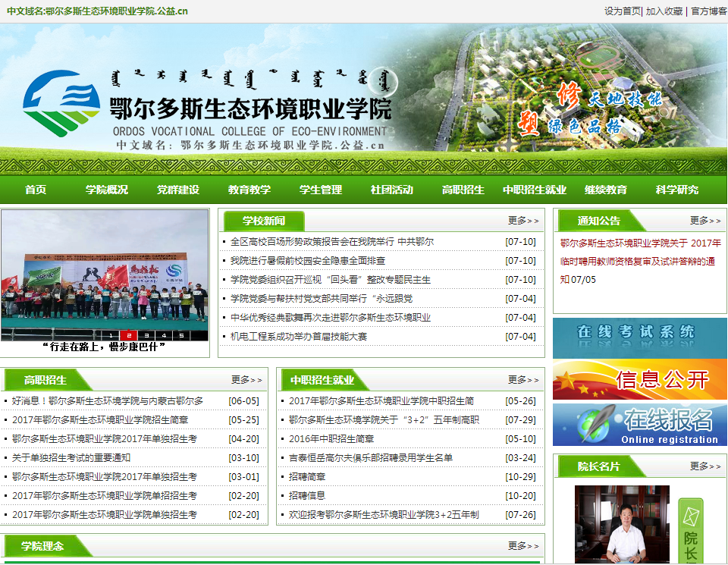
Task: Expand 更多 in 学校新闻 section
Action: pyautogui.click(x=523, y=221)
